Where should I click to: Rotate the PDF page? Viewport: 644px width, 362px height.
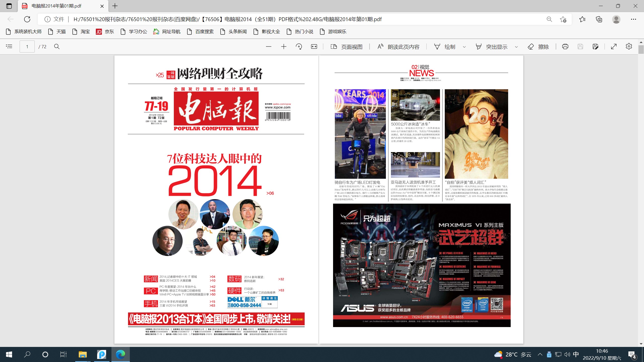click(299, 47)
